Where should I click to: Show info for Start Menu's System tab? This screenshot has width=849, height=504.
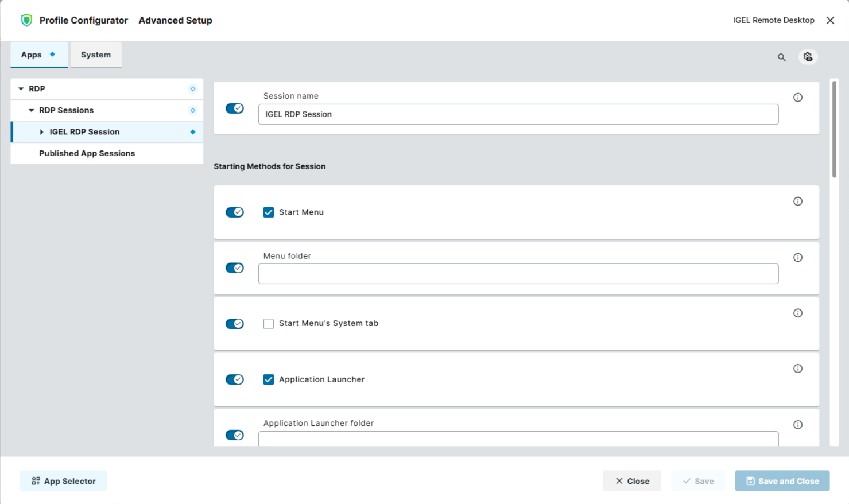798,313
